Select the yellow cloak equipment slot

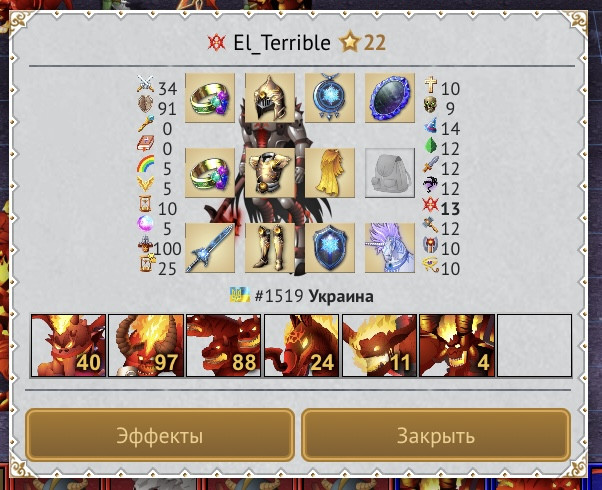[330, 173]
